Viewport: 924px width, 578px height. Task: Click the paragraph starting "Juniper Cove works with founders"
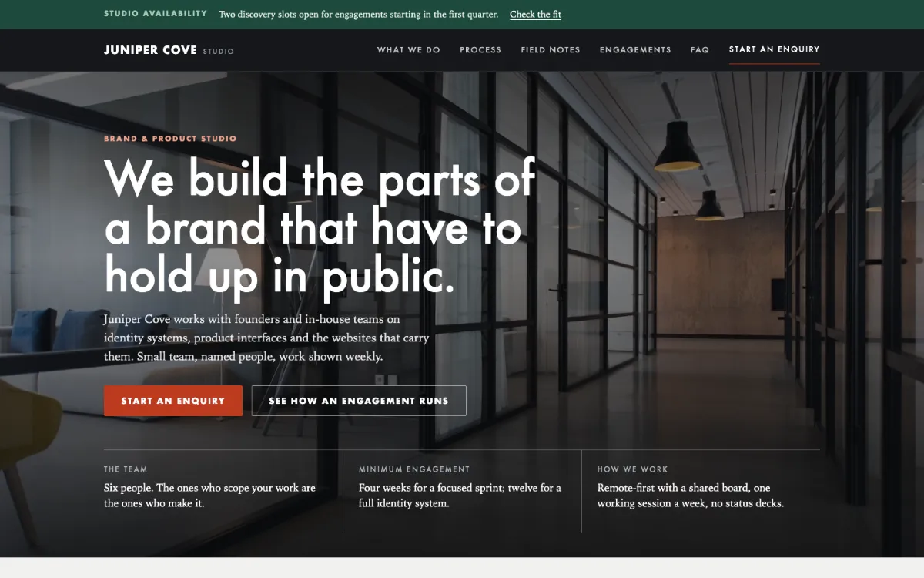[x=266, y=338]
